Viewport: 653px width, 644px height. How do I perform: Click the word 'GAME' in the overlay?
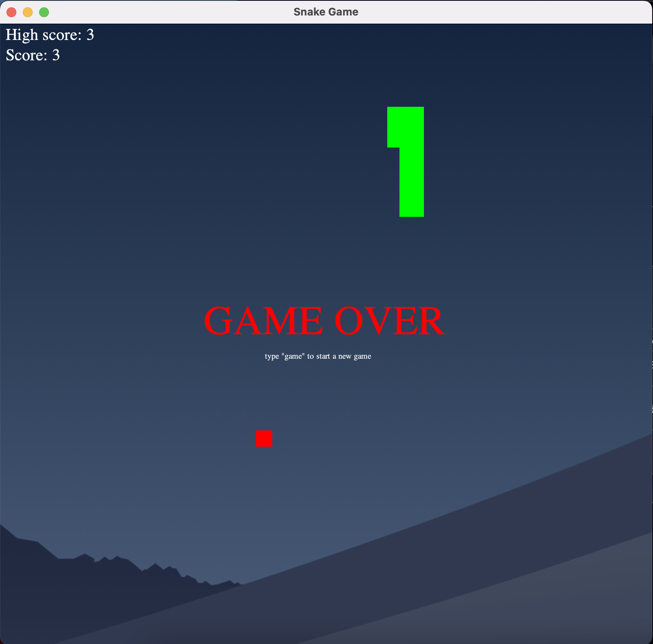(x=263, y=320)
